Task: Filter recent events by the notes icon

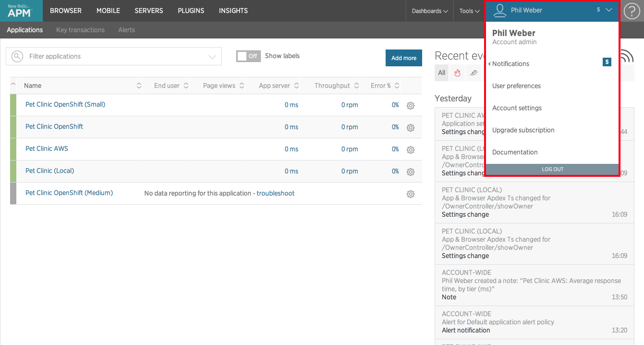Action: click(474, 73)
